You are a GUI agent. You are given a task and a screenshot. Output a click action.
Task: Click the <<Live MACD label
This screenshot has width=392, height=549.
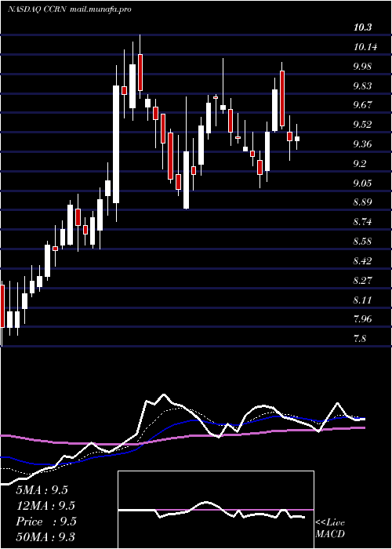pyautogui.click(x=330, y=529)
